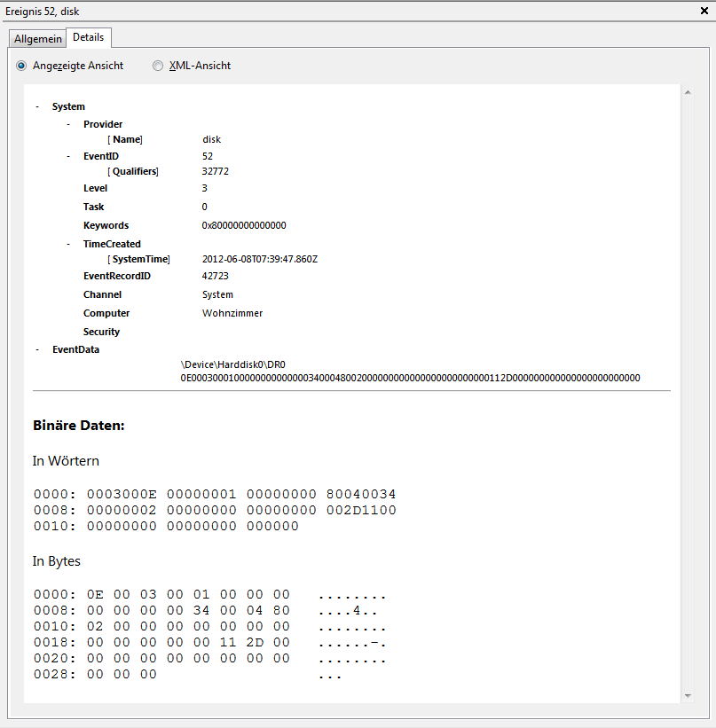The height and width of the screenshot is (728, 716).
Task: Collapse the Provider node
Action: (68, 124)
